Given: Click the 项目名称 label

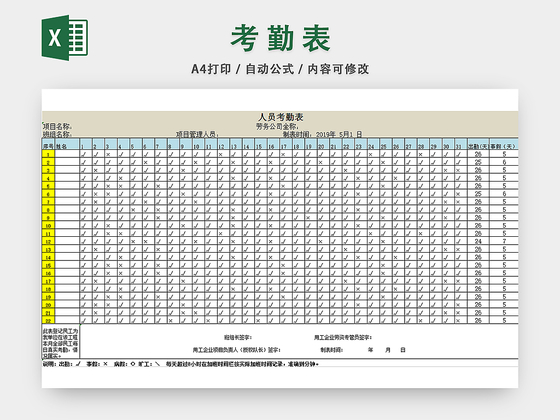Looking at the screenshot, I should point(57,126).
